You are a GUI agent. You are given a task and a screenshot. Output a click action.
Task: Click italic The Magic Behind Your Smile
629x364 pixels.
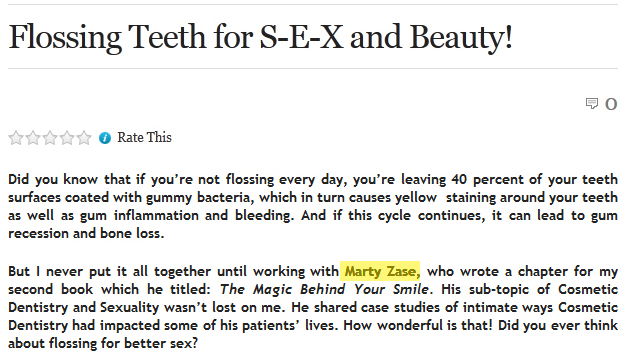[x=324, y=289]
